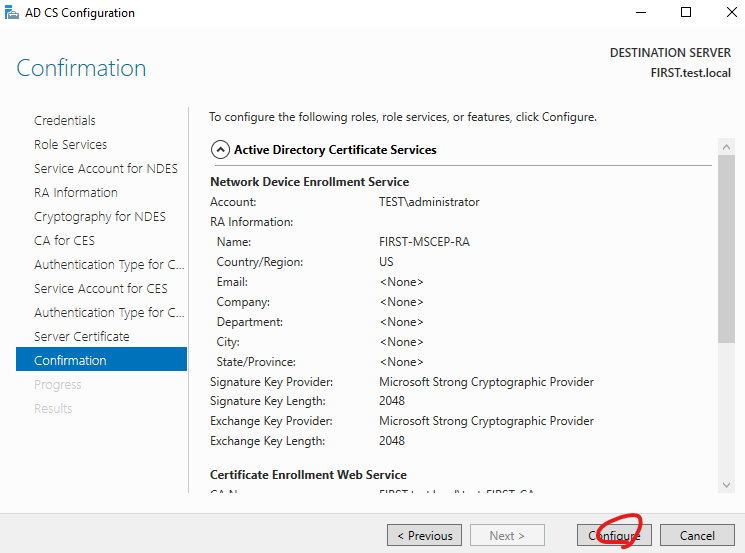The height and width of the screenshot is (553, 745).
Task: Click the Email None value
Action: pyautogui.click(x=401, y=282)
